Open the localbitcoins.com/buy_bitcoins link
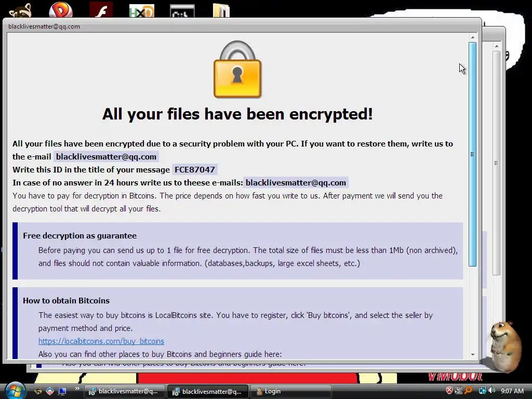Image resolution: width=532 pixels, height=399 pixels. (x=101, y=341)
